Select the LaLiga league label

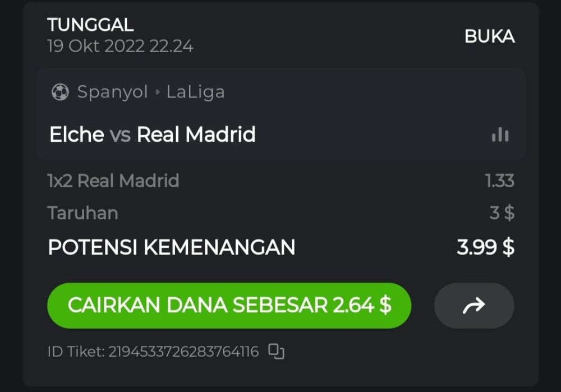[x=196, y=93]
